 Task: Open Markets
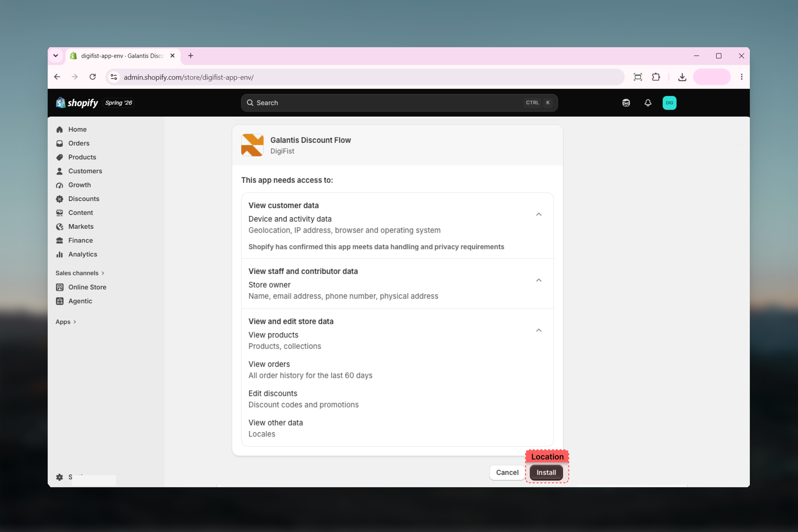(x=81, y=227)
